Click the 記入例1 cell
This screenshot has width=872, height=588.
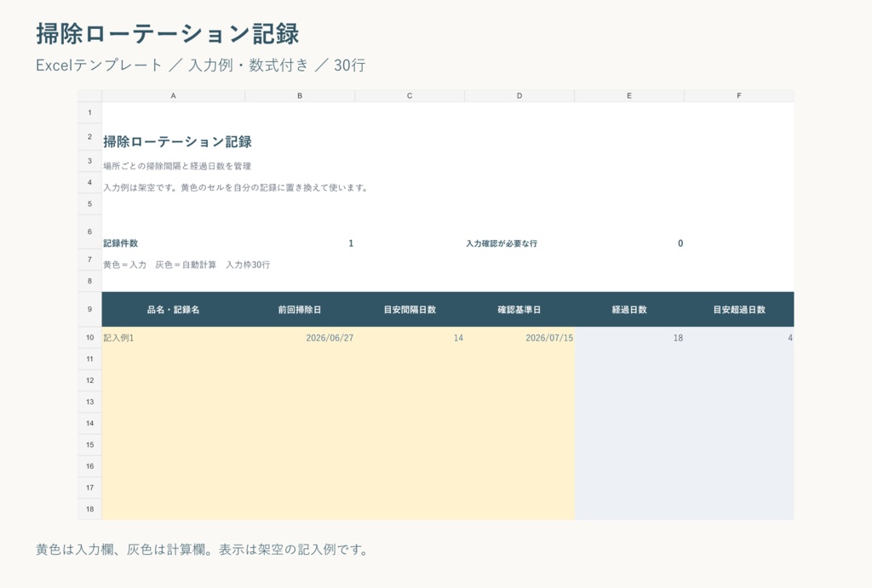point(173,337)
